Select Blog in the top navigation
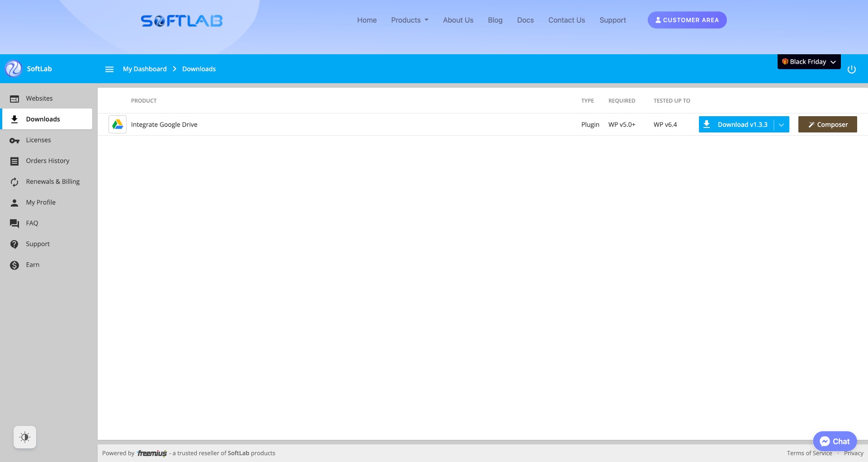Viewport: 868px width, 462px height. [495, 20]
